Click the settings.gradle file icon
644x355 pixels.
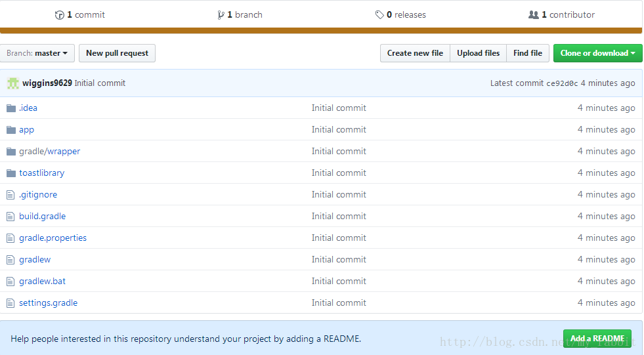[11, 304]
